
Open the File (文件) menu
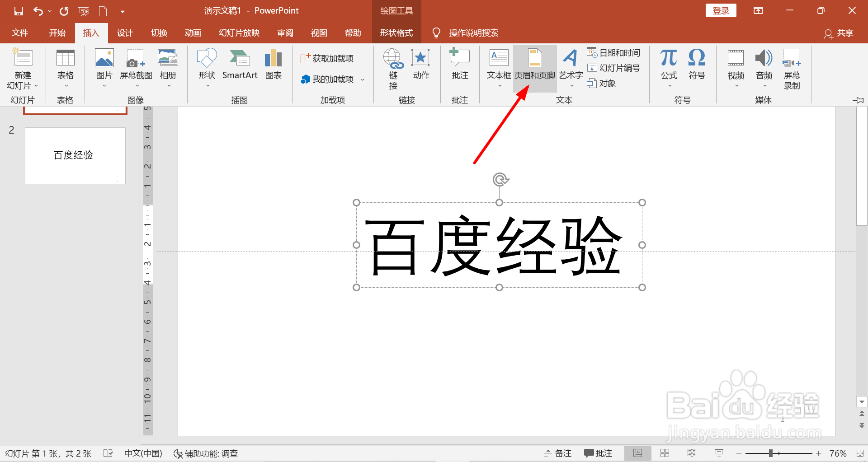point(20,33)
